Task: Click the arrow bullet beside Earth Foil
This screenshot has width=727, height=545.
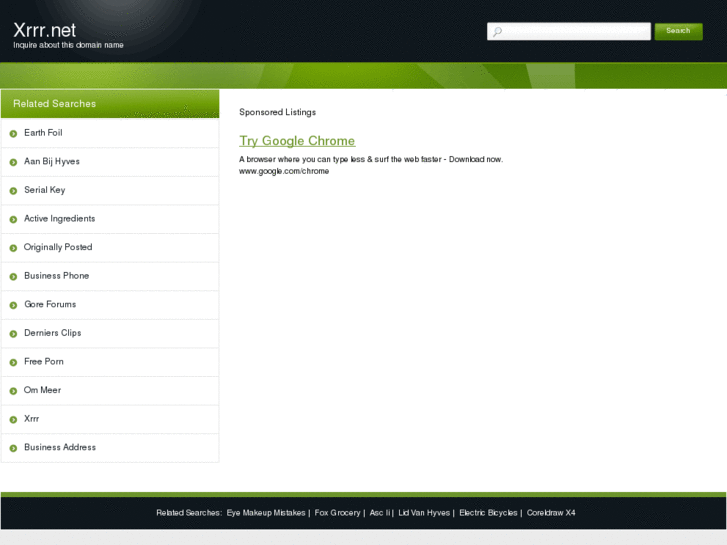Action: [13, 134]
